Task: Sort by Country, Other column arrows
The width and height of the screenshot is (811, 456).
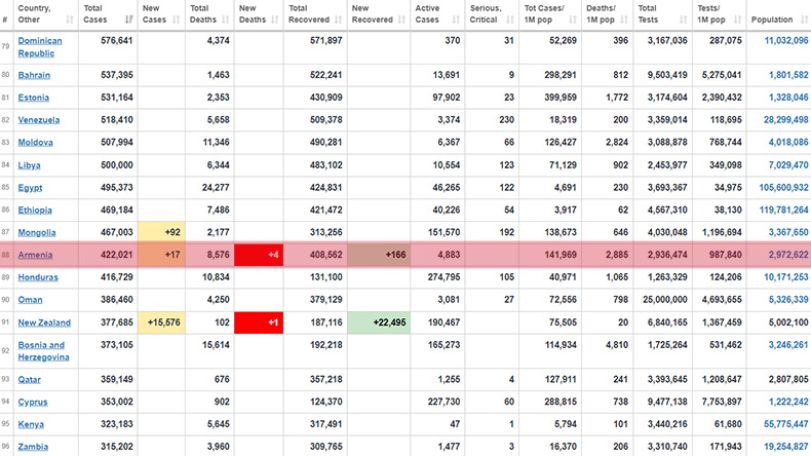Action: point(70,20)
